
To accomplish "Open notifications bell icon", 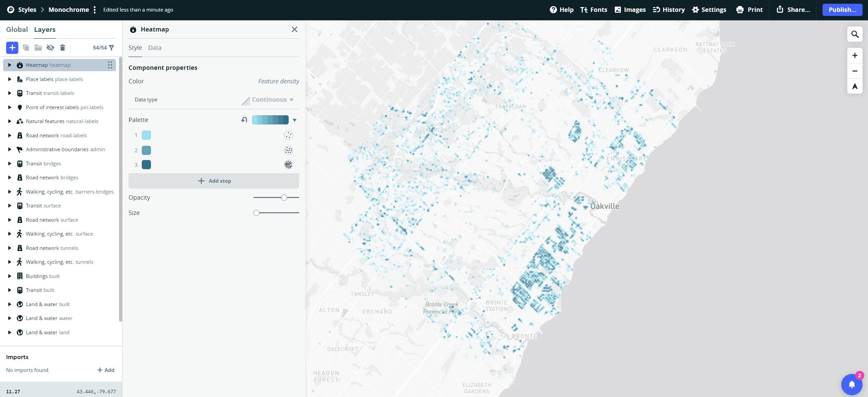I will (x=851, y=384).
